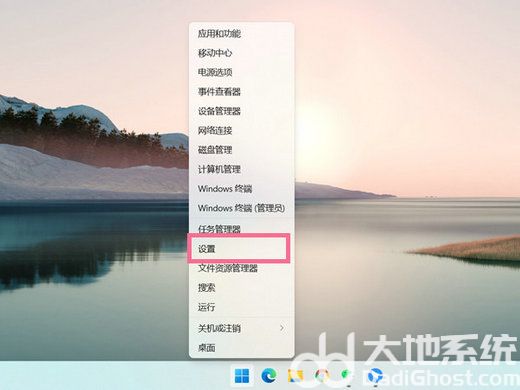This screenshot has width=520, height=390.
Task: Launch 事件查看器 from the menu
Action: pyautogui.click(x=241, y=92)
